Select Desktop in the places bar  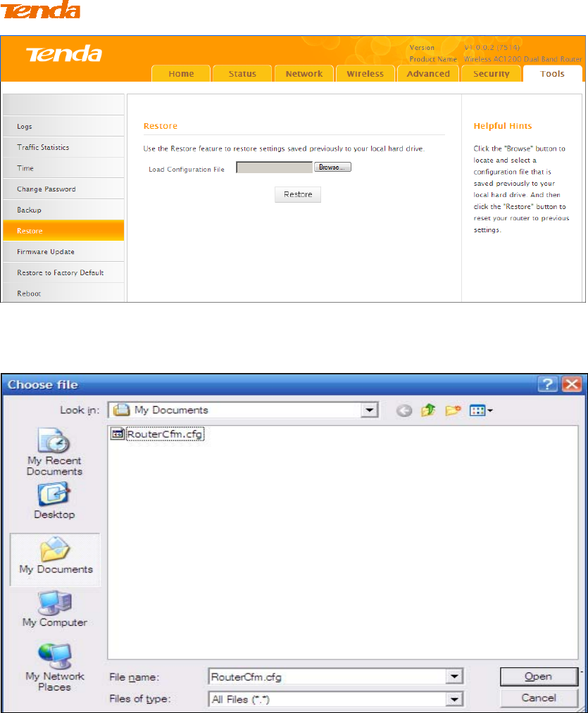54,501
